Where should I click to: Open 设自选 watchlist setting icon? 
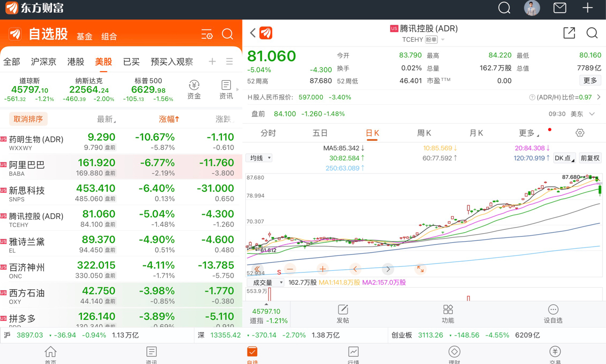[x=553, y=314]
